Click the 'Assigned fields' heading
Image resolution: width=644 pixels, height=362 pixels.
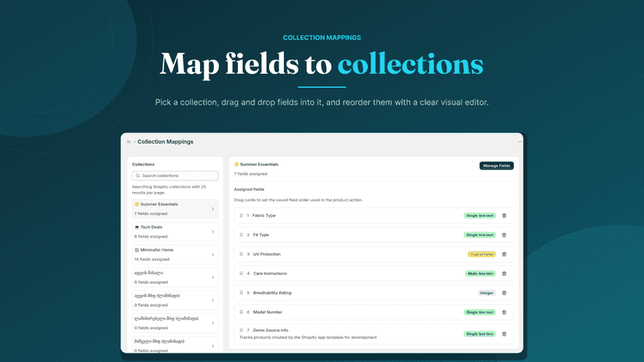click(x=249, y=190)
